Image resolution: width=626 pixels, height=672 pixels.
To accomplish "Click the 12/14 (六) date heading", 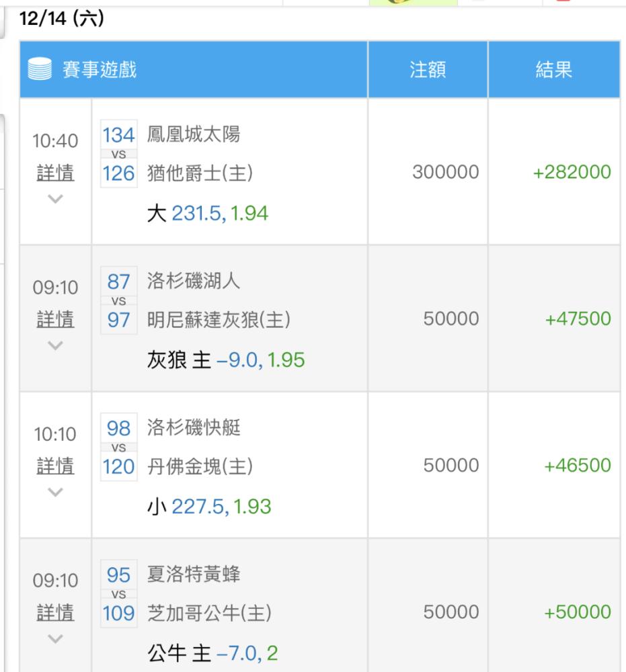I will pyautogui.click(x=62, y=18).
